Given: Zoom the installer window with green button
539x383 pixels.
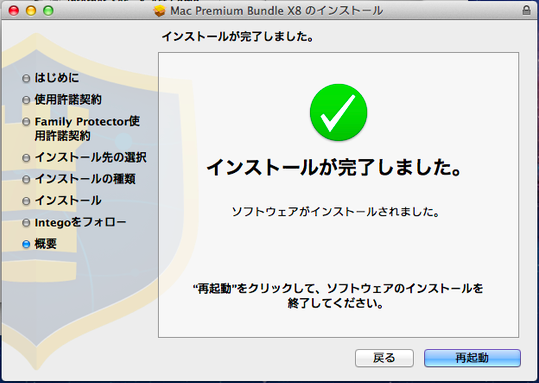Looking at the screenshot, I should 48,11.
